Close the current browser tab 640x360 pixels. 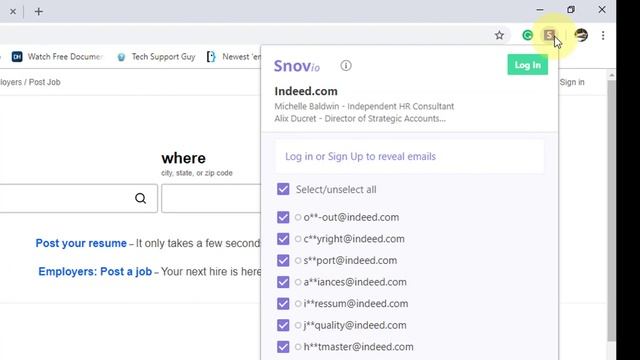coord(13,11)
